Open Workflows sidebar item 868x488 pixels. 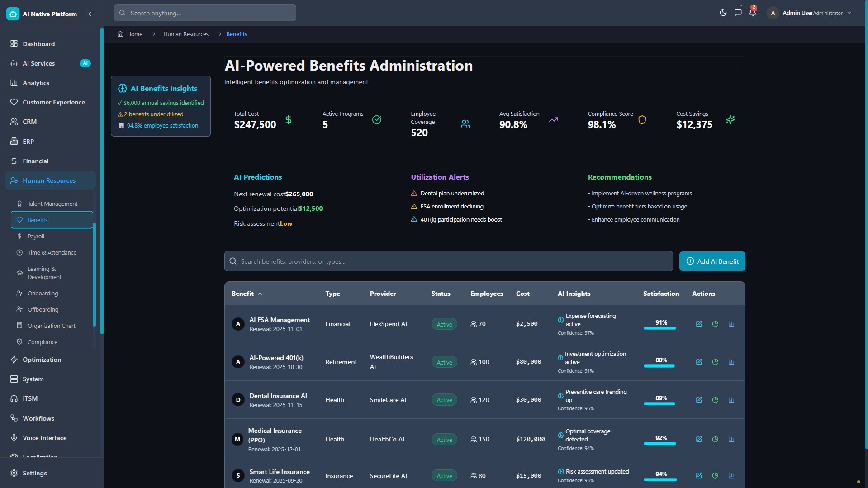click(x=50, y=418)
